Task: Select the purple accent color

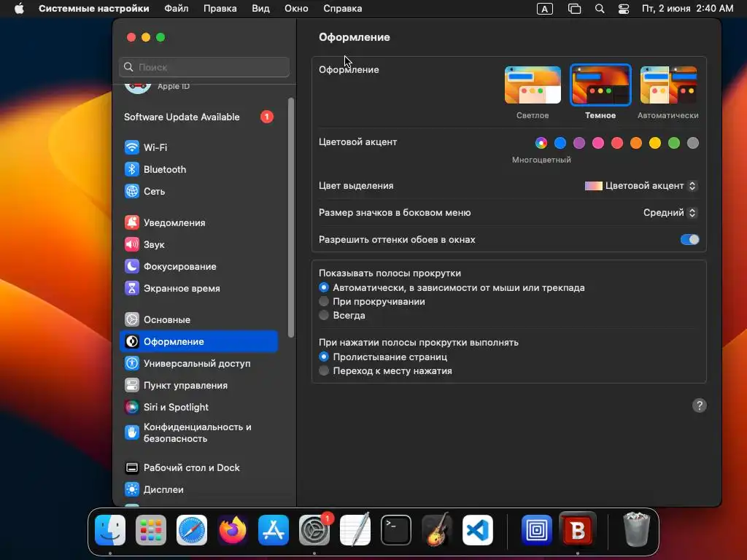Action: tap(578, 143)
